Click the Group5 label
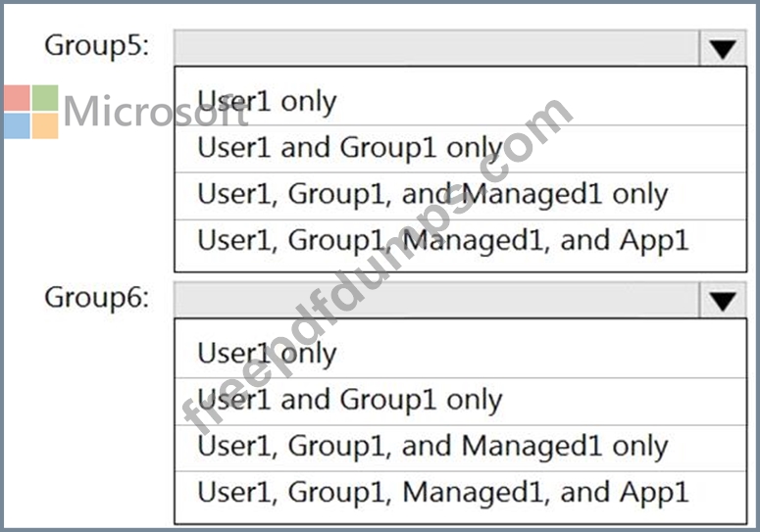Image resolution: width=760 pixels, height=532 pixels. 97,46
